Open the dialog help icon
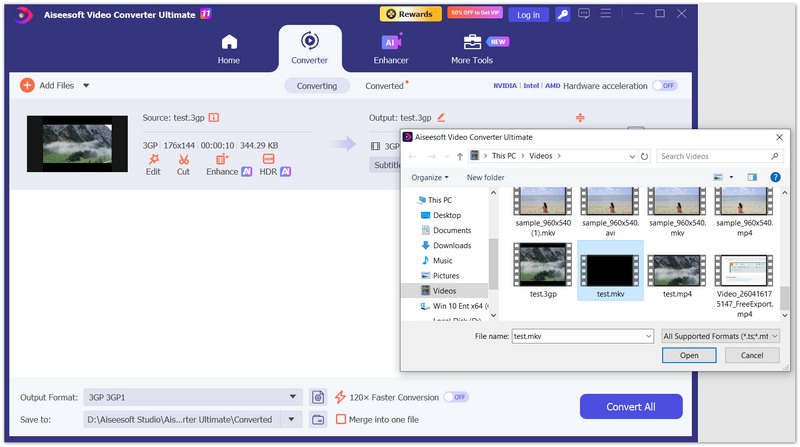The width and height of the screenshot is (800, 447). 775,177
